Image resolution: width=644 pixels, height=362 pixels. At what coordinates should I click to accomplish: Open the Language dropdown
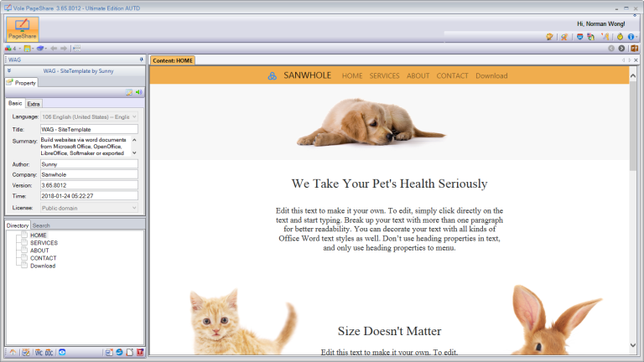point(89,117)
